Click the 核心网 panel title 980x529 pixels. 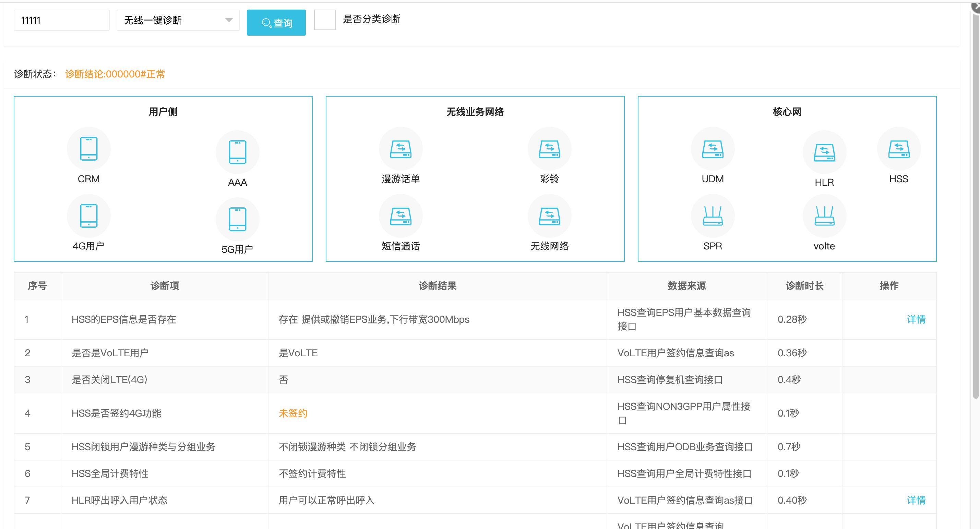click(x=787, y=112)
